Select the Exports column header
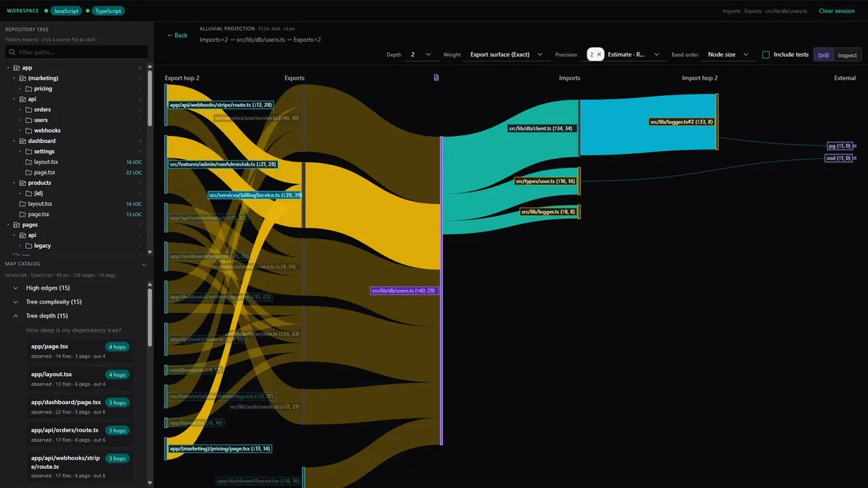Image resolution: width=868 pixels, height=488 pixels. [x=294, y=78]
